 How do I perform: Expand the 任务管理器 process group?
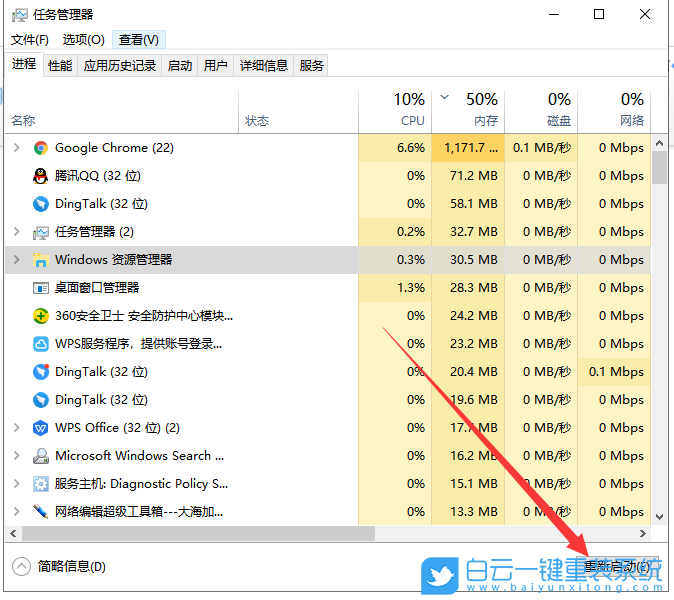coord(16,232)
